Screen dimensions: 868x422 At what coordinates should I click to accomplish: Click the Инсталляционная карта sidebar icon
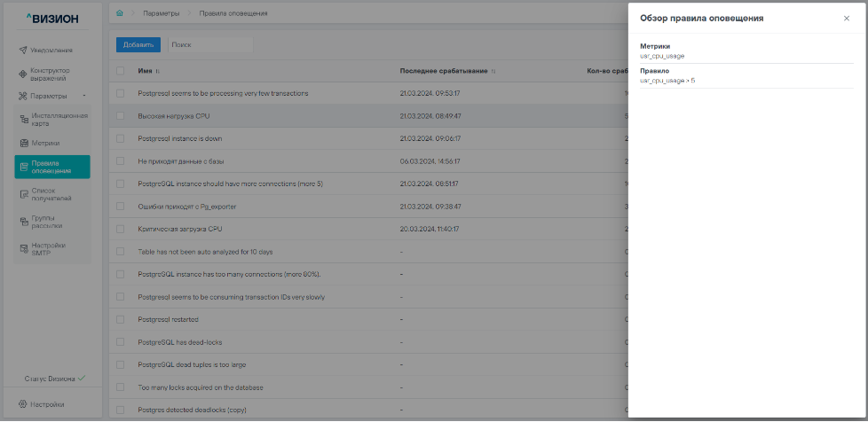25,120
